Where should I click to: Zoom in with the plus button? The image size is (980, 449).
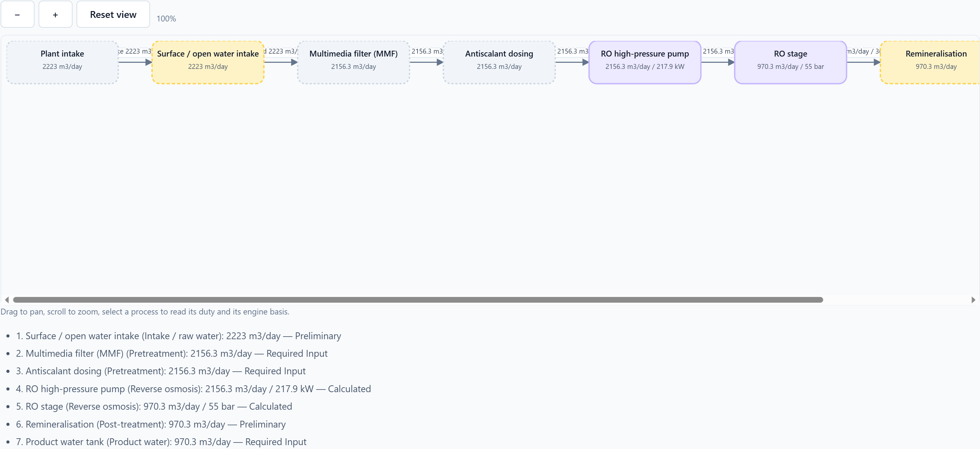[55, 14]
